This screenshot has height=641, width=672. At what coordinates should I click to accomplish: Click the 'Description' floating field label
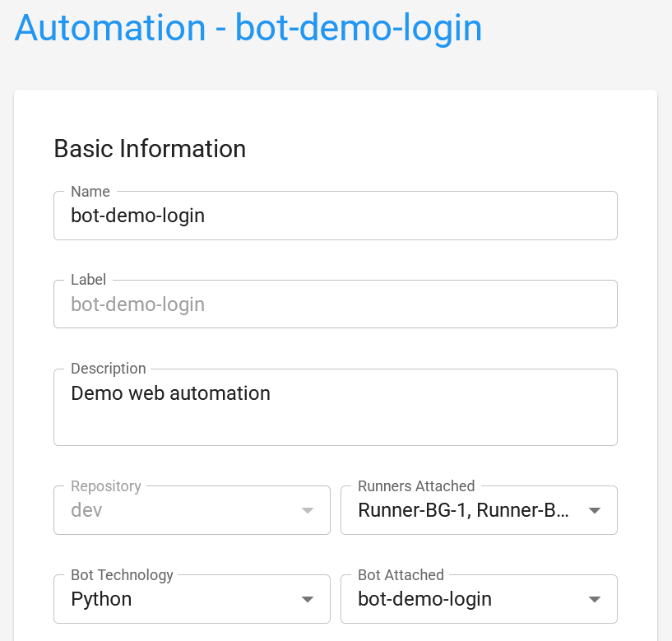109,369
